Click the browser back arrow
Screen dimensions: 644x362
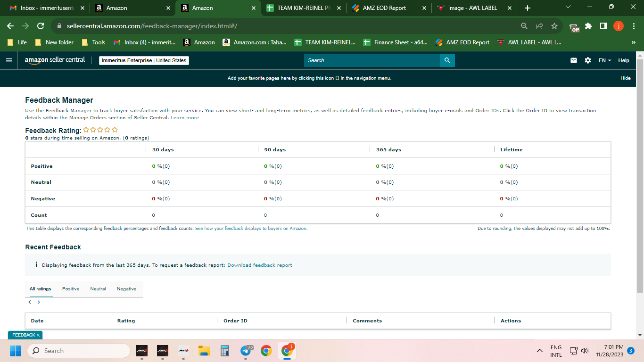[10, 26]
